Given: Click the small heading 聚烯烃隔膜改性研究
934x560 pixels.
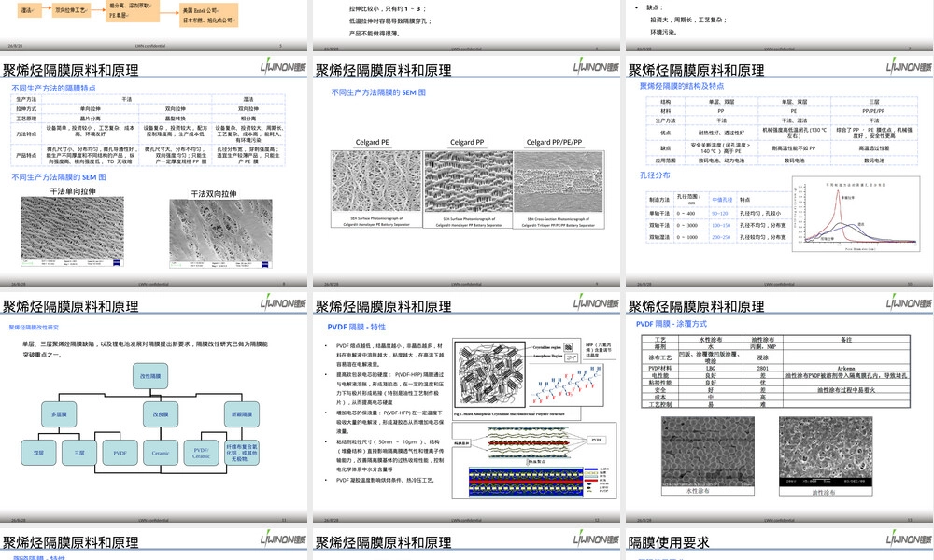Looking at the screenshot, I should (34, 328).
